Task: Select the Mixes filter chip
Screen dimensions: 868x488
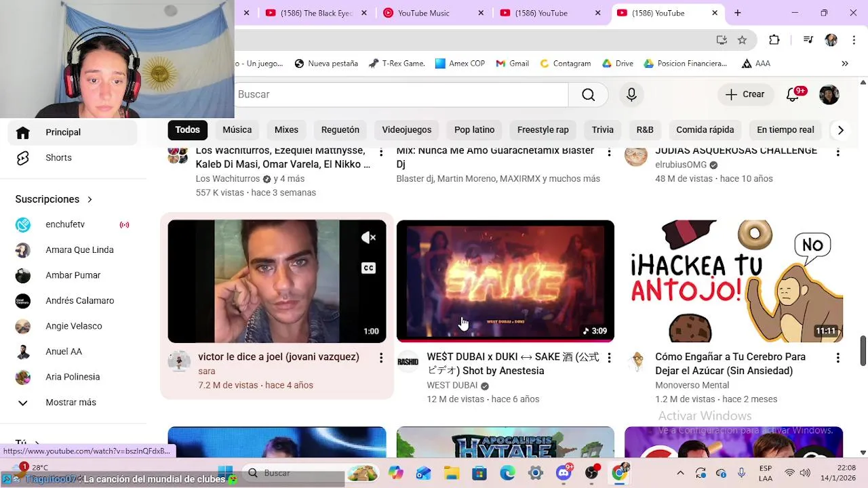Action: coord(286,130)
